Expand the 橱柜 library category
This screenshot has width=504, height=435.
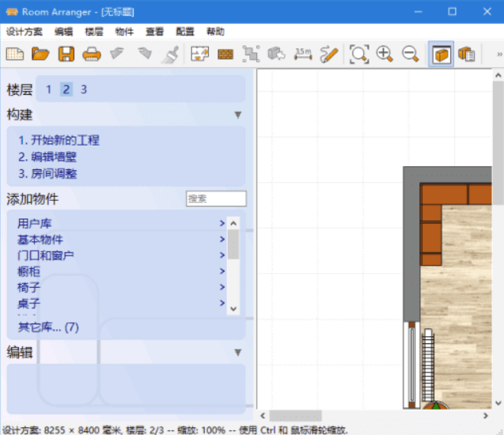pyautogui.click(x=222, y=272)
